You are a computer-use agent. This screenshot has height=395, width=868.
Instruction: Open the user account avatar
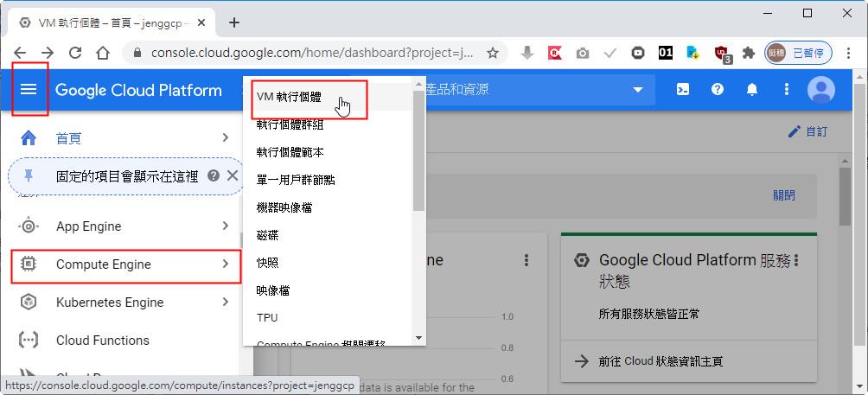(821, 89)
